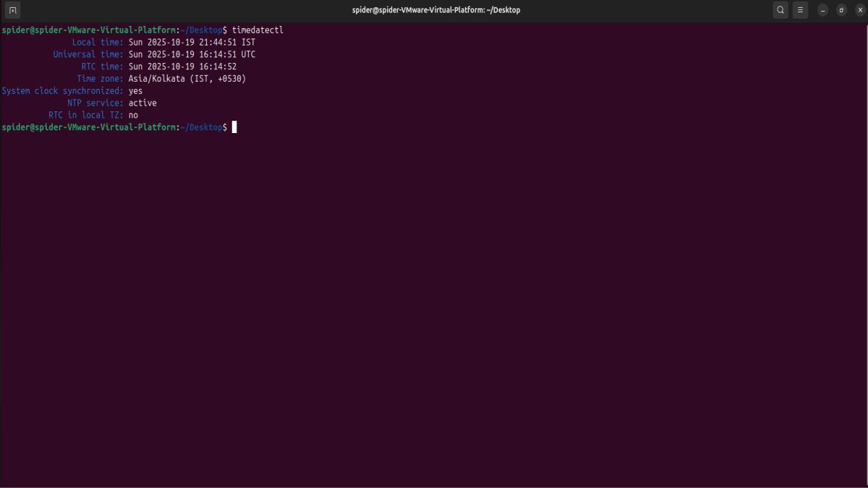Select the terminal window title text
This screenshot has height=488, width=868.
click(x=434, y=9)
